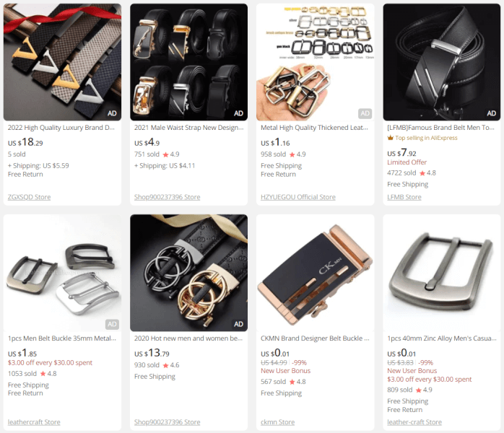Open the single gray zinc alloy buckle image

pyautogui.click(x=442, y=273)
